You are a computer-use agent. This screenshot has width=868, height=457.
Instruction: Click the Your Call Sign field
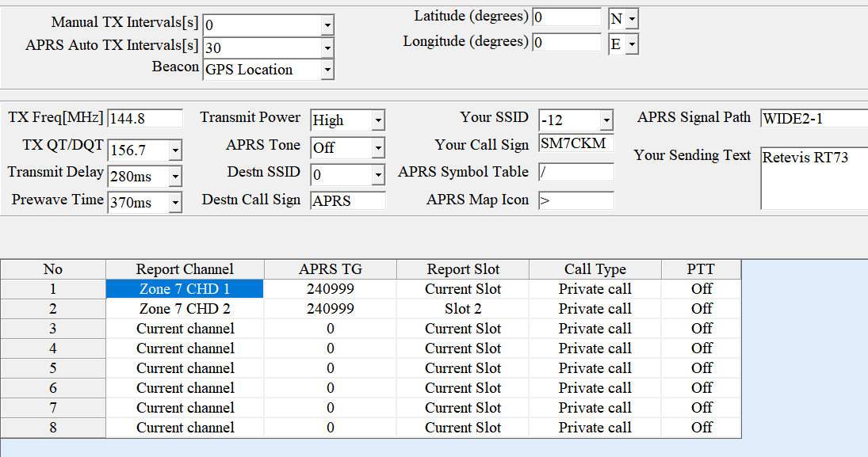(575, 143)
